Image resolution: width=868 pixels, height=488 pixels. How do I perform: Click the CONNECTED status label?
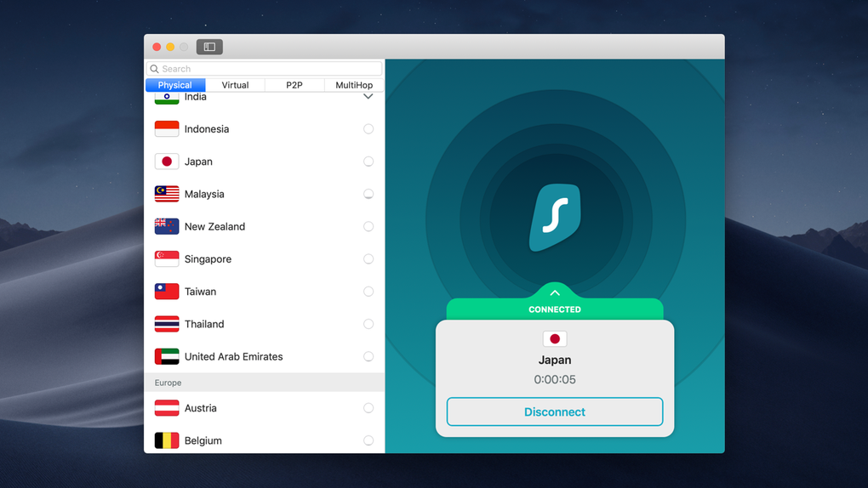555,309
